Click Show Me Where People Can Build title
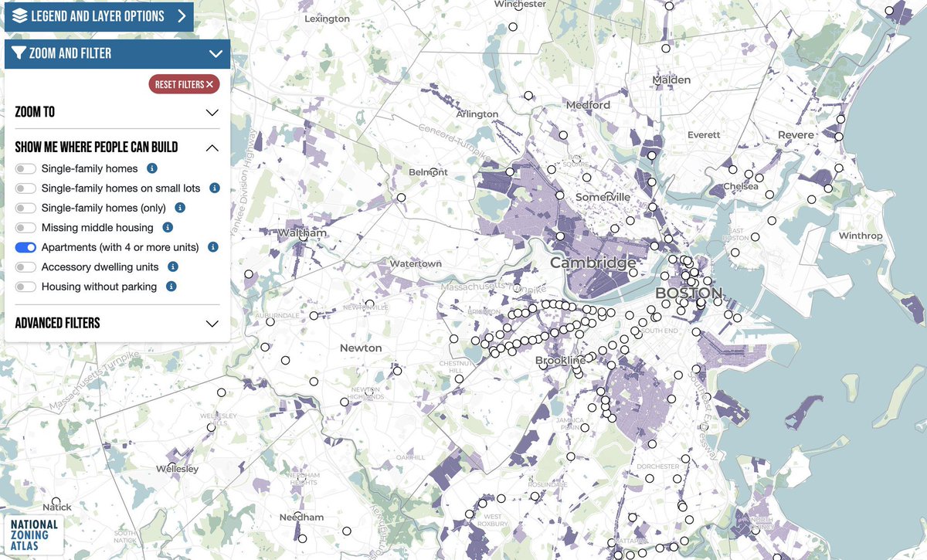Viewport: 927px width, 560px height. [97, 148]
